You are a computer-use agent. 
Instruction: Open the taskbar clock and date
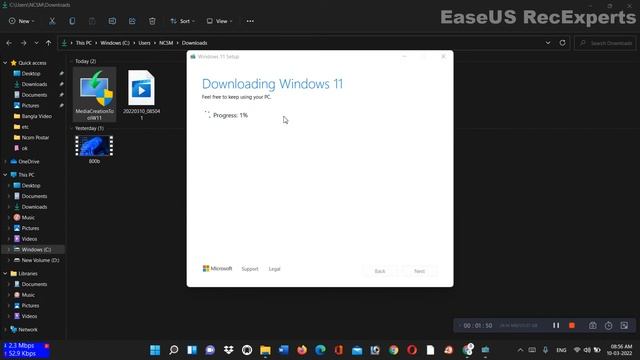coord(619,350)
